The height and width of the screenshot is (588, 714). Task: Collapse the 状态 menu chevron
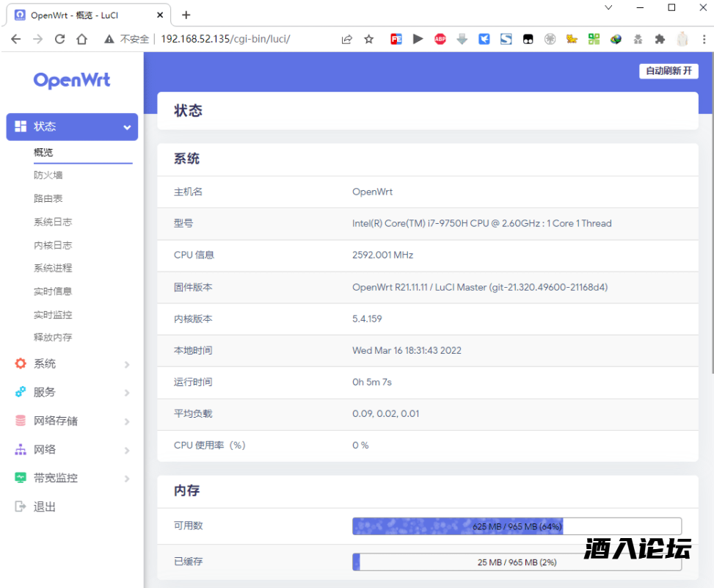pyautogui.click(x=127, y=127)
